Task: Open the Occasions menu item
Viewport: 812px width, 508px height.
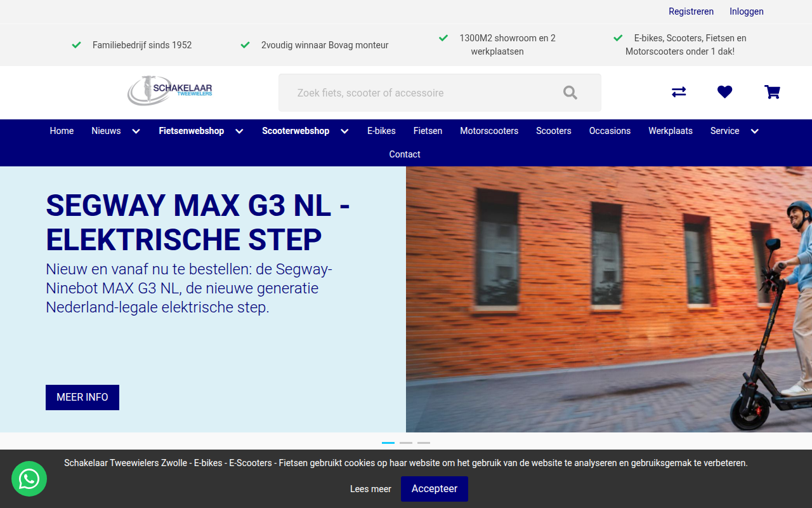Action: [610, 131]
